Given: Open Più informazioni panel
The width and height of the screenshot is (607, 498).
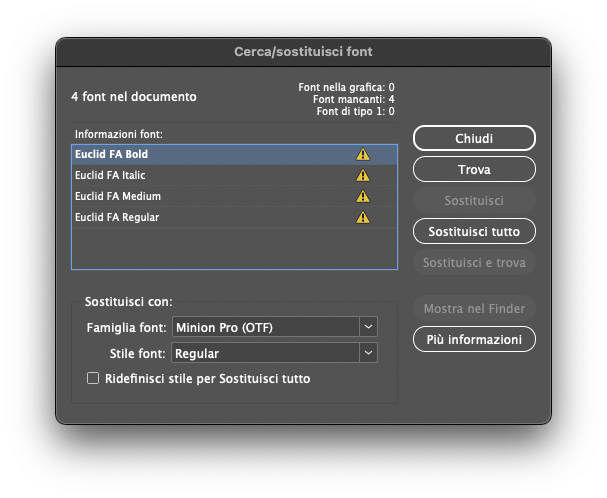Looking at the screenshot, I should click(x=474, y=340).
